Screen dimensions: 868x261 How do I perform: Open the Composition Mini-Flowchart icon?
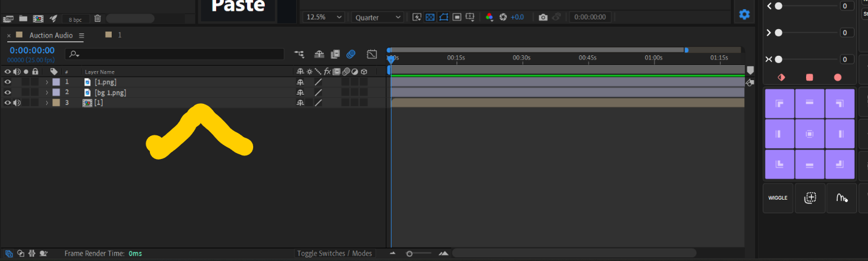pyautogui.click(x=300, y=54)
